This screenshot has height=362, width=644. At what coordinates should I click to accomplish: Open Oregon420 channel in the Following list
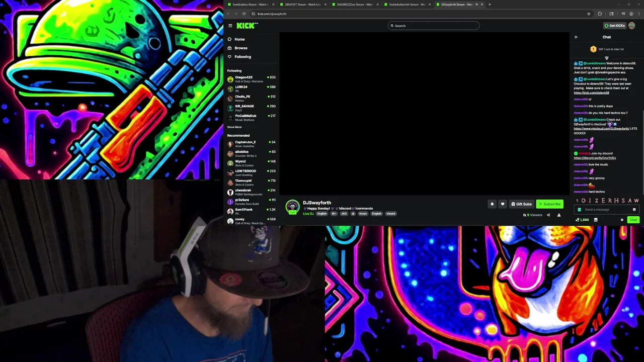252,78
